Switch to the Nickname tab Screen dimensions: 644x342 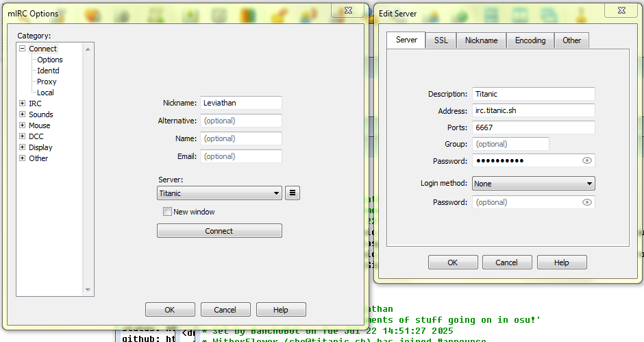481,40
